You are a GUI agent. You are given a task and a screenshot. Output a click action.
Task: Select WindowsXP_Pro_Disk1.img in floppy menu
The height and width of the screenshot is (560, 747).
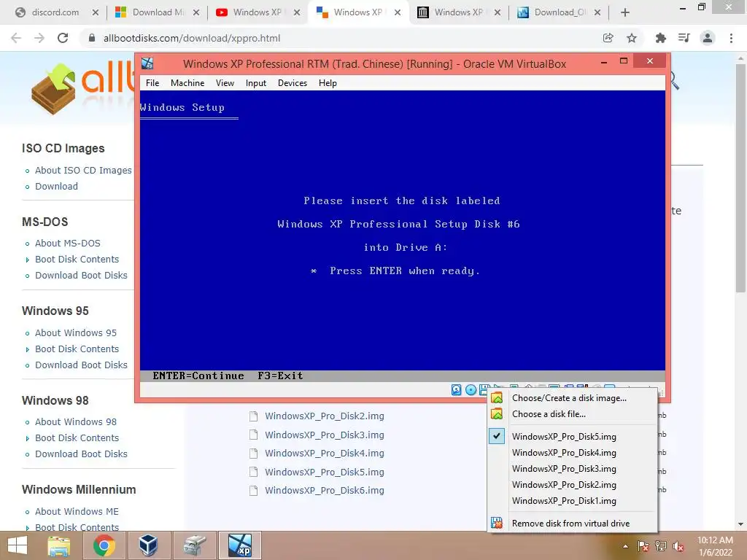coord(573,501)
